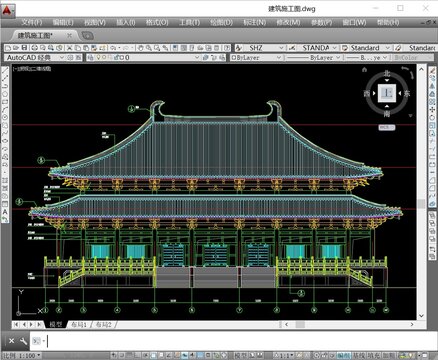Screen dimensions: 438x360
Task: Select the Line tool in Draw toolbar
Action: tap(5, 70)
